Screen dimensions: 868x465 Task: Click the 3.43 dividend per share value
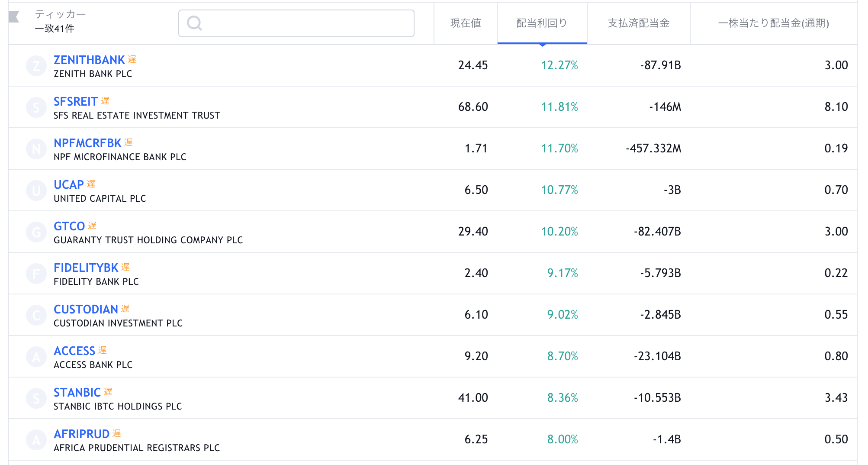point(836,398)
